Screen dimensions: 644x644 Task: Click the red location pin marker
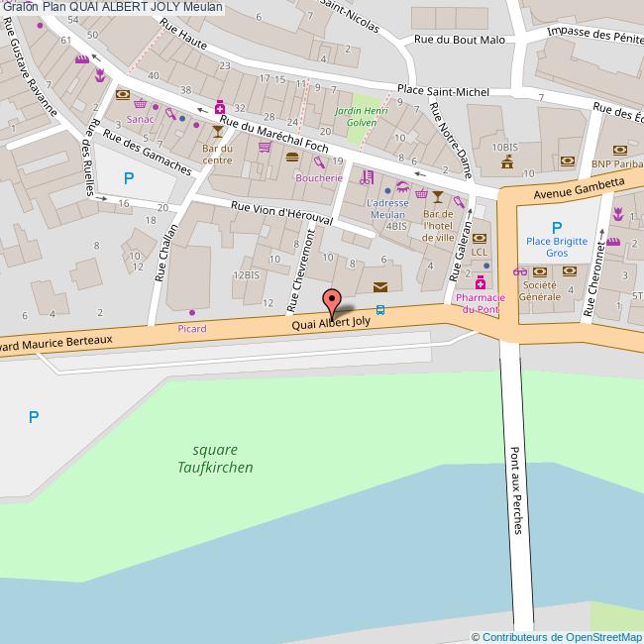click(332, 304)
